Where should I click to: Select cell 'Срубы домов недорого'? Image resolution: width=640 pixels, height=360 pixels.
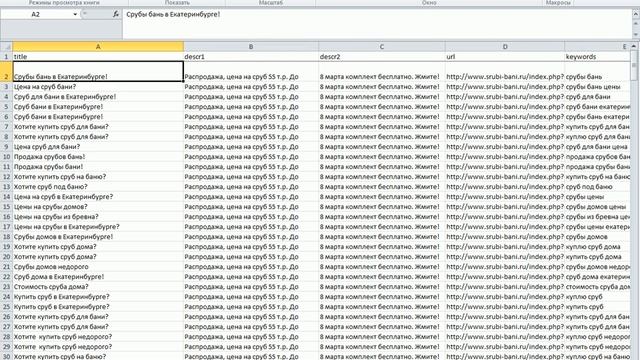click(x=98, y=267)
